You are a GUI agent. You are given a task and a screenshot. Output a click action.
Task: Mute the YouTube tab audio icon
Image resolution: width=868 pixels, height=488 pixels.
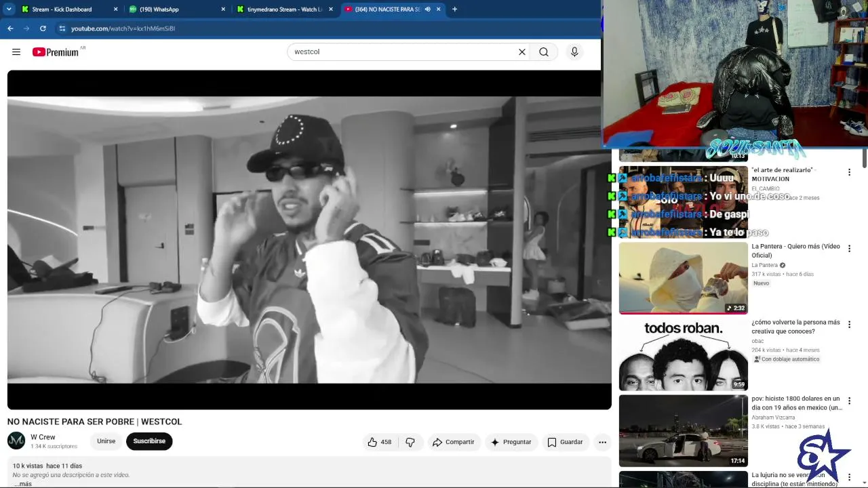[x=427, y=9]
